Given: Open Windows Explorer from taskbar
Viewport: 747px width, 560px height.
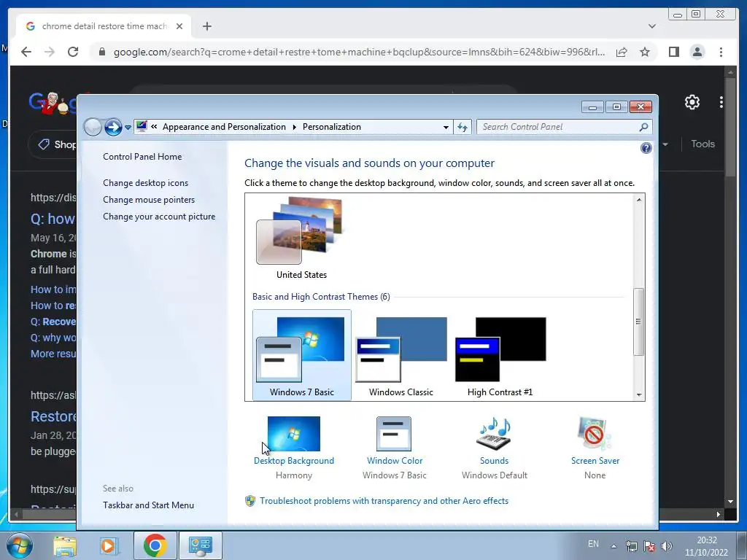Looking at the screenshot, I should coord(65,545).
